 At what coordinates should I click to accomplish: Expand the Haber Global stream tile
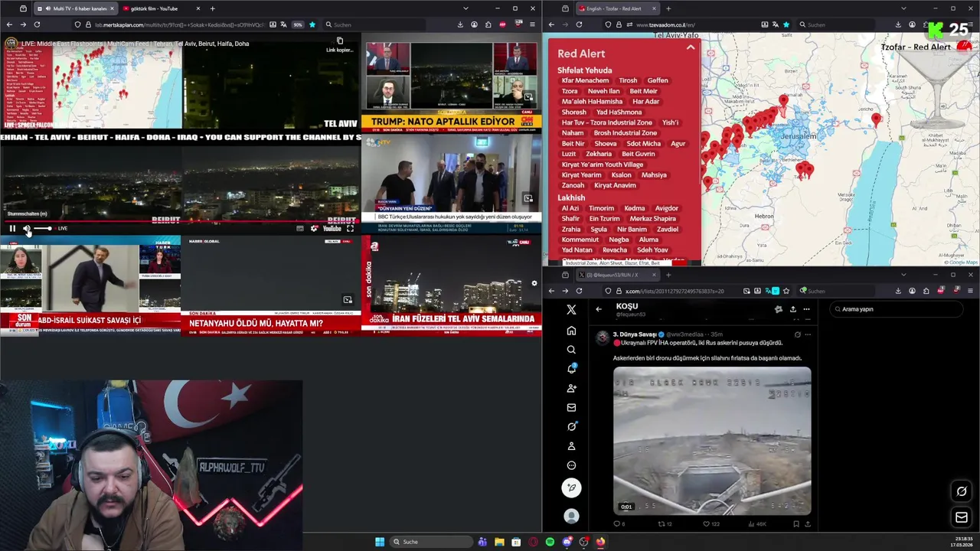tap(348, 300)
